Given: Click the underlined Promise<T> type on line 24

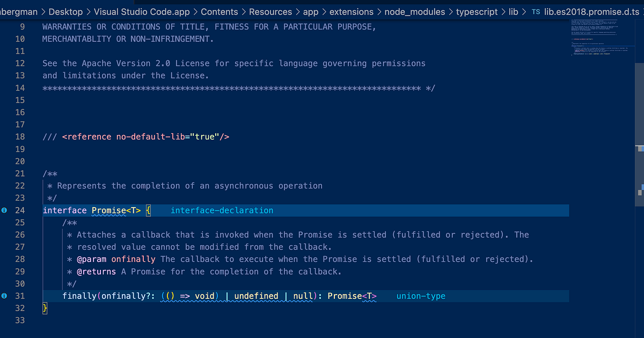Looking at the screenshot, I should click(x=115, y=210).
